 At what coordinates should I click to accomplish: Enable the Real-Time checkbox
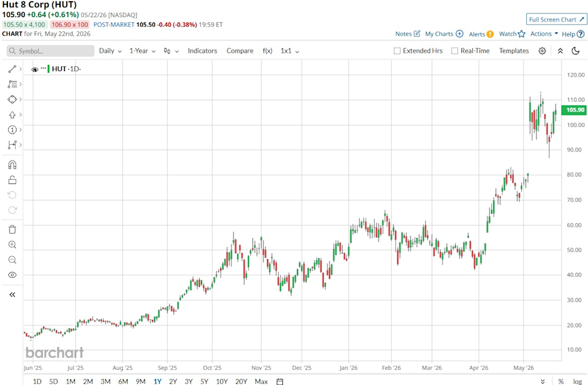[454, 51]
